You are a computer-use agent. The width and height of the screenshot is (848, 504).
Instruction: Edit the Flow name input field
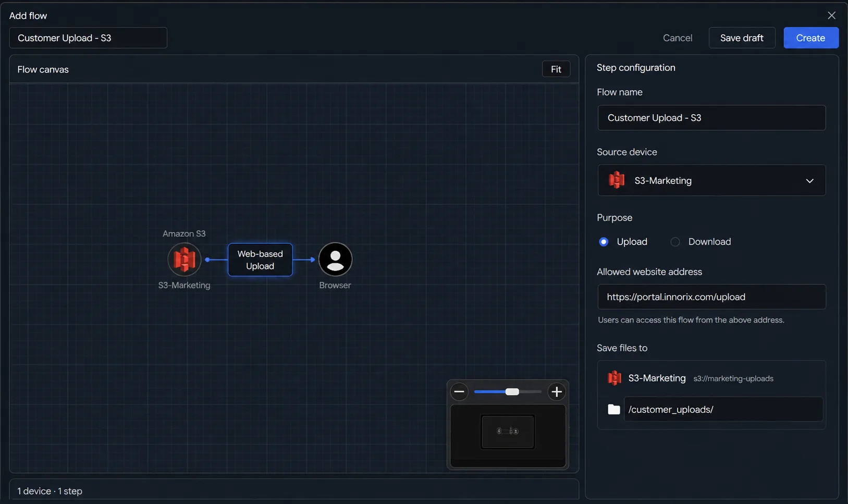[711, 118]
